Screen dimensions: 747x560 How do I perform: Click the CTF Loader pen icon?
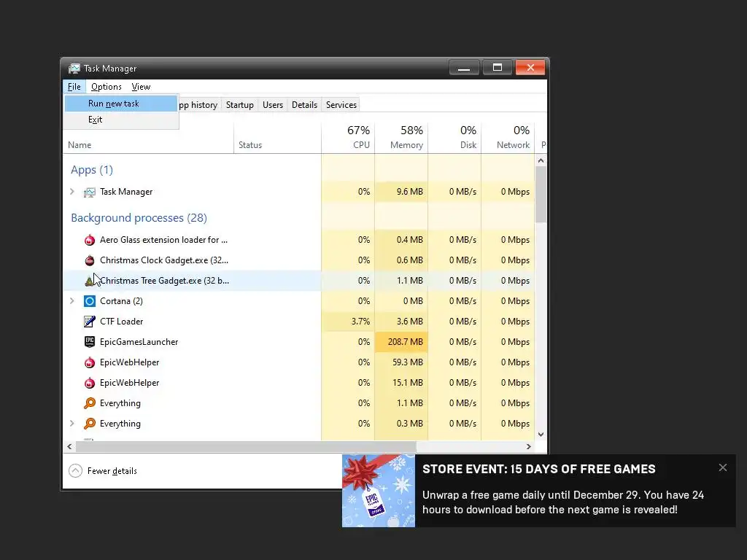[x=90, y=322]
